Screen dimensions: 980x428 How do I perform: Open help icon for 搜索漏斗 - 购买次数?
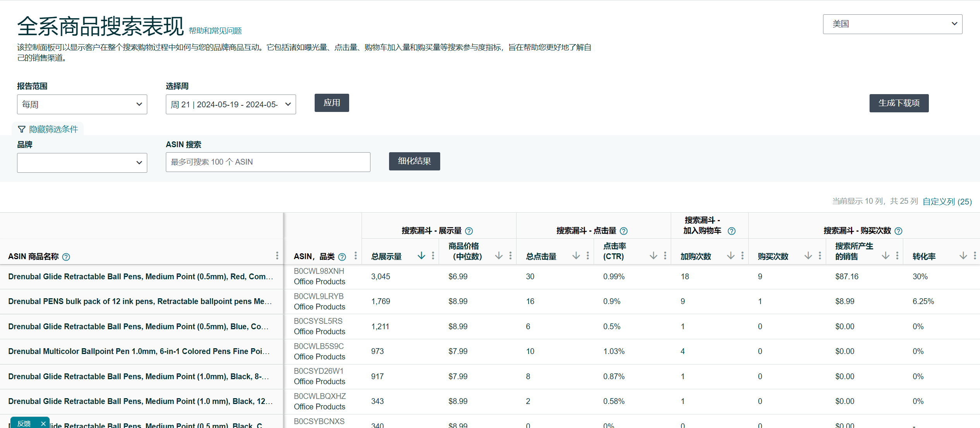click(x=899, y=231)
